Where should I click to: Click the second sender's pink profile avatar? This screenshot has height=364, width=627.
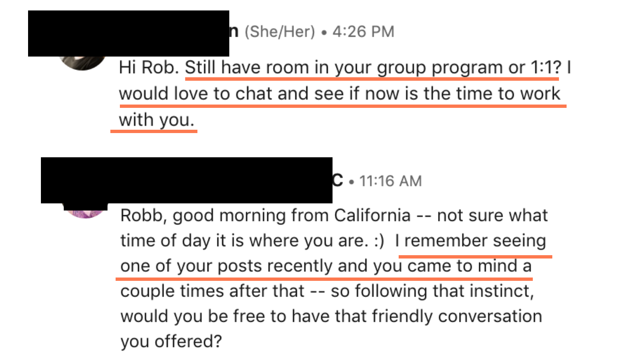coord(86,210)
